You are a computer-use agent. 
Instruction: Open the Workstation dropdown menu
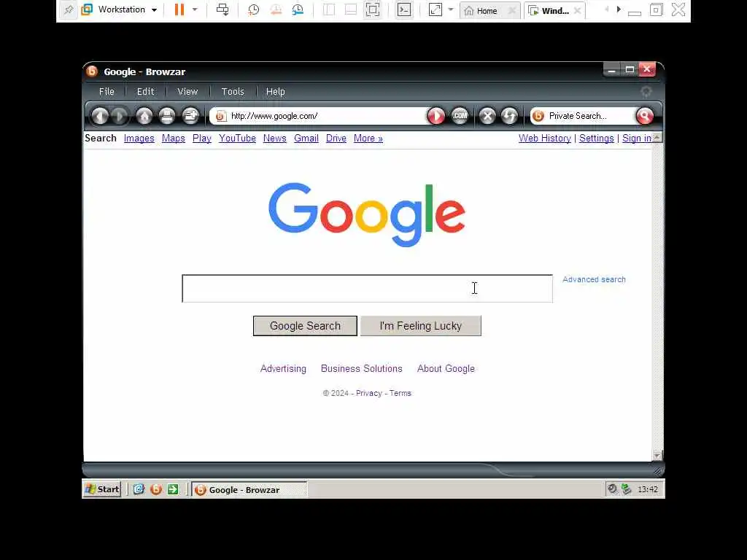coord(120,9)
